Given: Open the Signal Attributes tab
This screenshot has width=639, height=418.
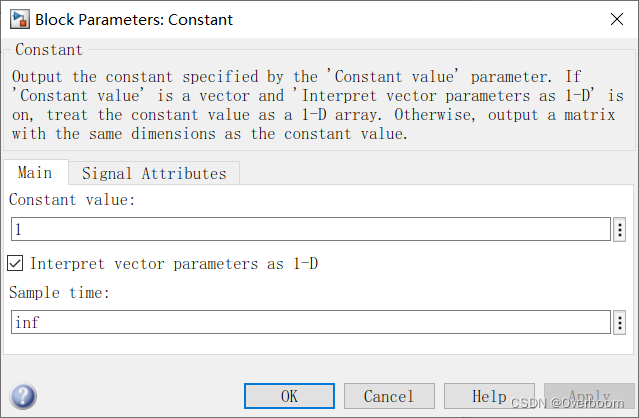Looking at the screenshot, I should tap(154, 173).
